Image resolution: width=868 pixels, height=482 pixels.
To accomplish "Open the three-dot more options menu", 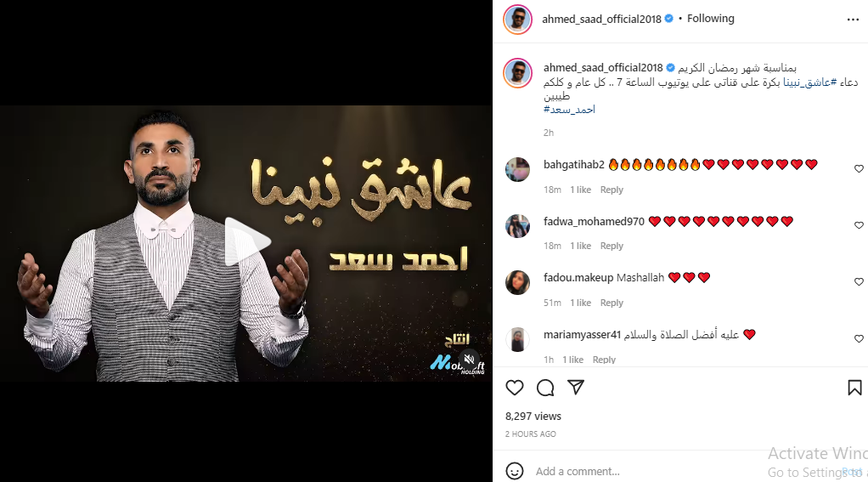I will pyautogui.click(x=853, y=20).
